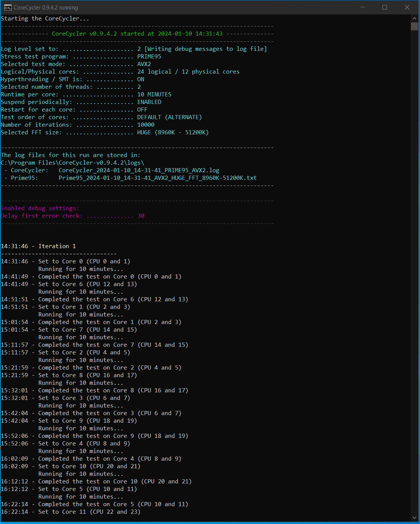420x524 pixels.
Task: Click 'Completed the test on Core 8' line
Action: (94, 390)
